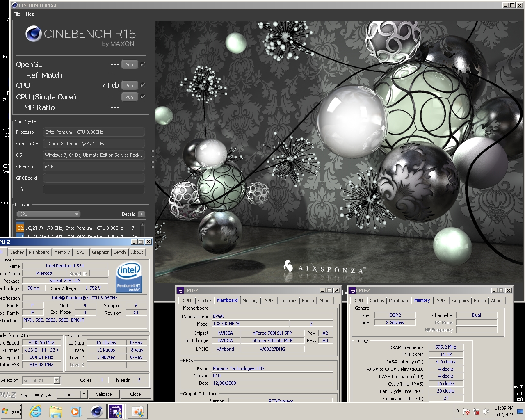The width and height of the screenshot is (525, 420).
Task: Open SPD tab in Mainboard CPU-Z window
Action: tap(269, 301)
